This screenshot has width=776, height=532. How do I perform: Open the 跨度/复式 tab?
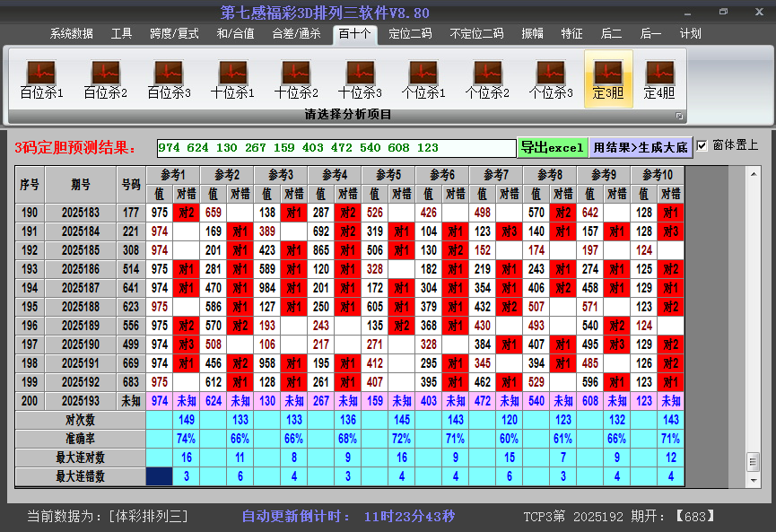(174, 34)
